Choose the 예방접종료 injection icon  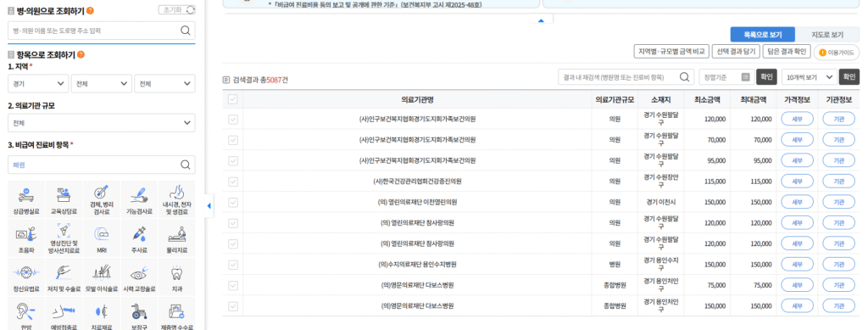pos(64,313)
